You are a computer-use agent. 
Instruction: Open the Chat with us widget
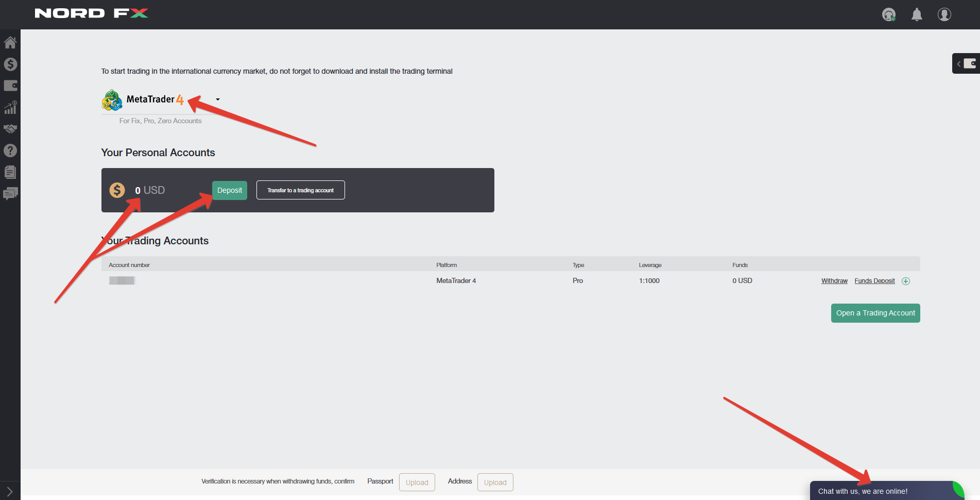tap(886, 491)
